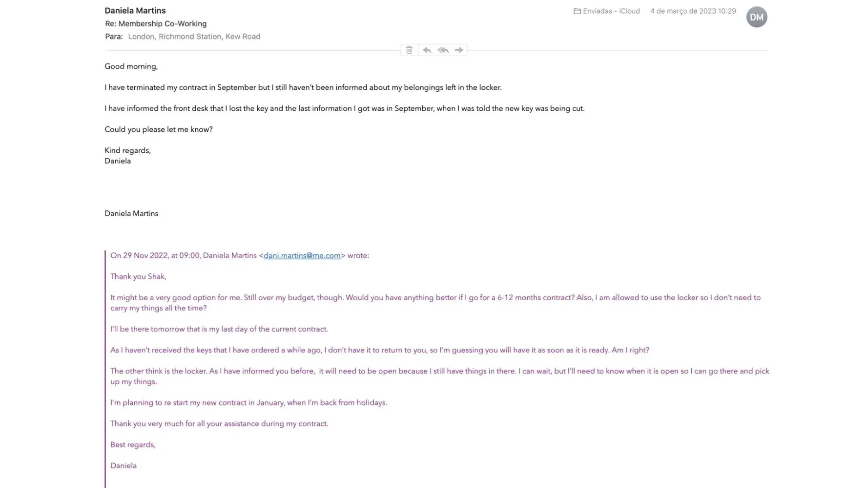Open the dani.martins@me.com email link
This screenshot has width=868, height=488.
coord(302,256)
